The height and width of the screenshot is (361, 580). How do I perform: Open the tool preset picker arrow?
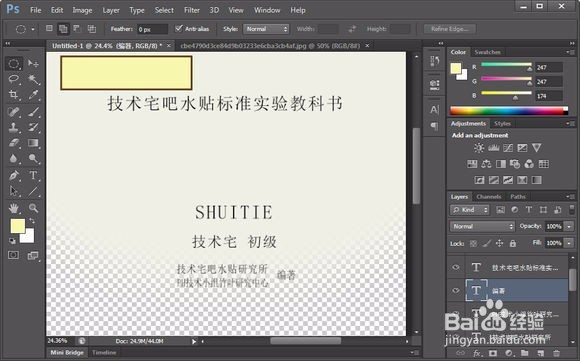coord(33,29)
